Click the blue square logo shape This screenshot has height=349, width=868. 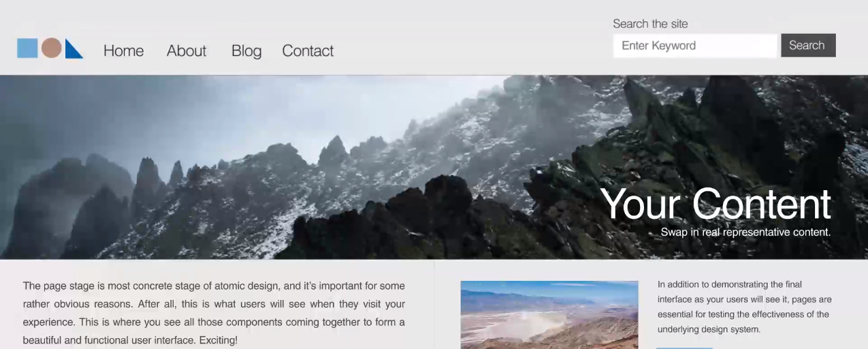pyautogui.click(x=27, y=48)
